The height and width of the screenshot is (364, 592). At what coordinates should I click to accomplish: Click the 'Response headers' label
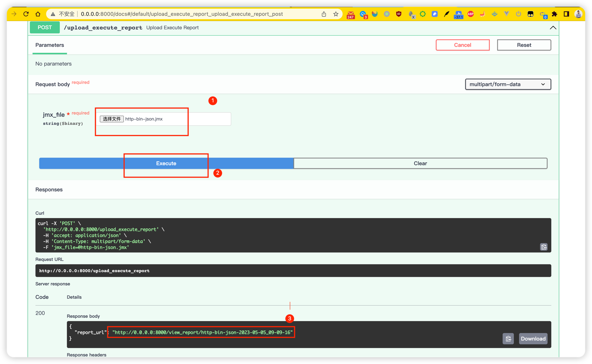[x=86, y=355]
